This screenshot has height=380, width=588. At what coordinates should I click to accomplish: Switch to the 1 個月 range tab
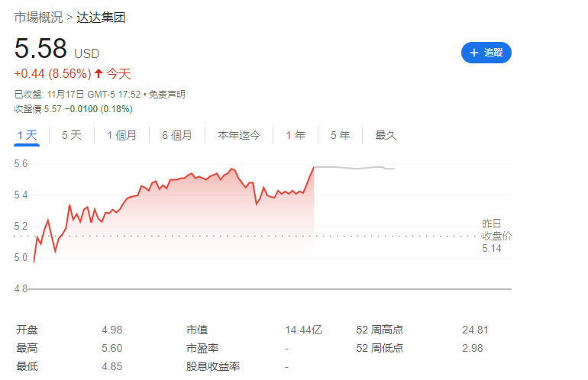pyautogui.click(x=121, y=135)
